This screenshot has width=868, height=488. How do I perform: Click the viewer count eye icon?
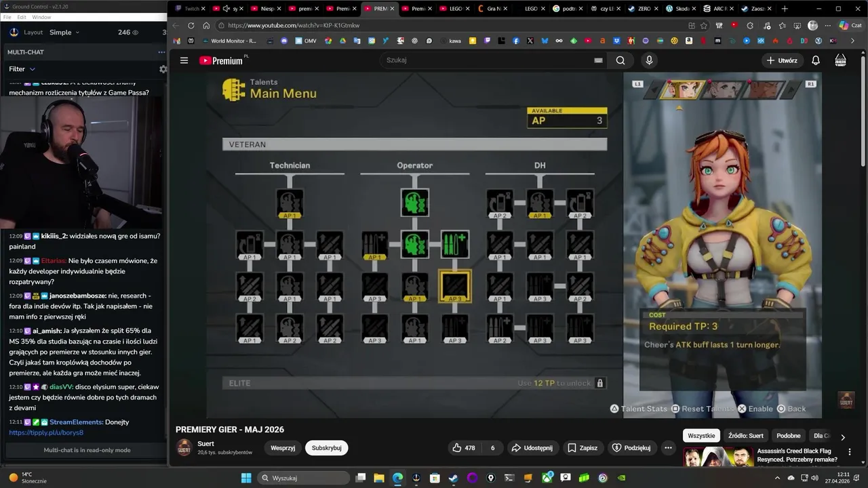coord(135,33)
